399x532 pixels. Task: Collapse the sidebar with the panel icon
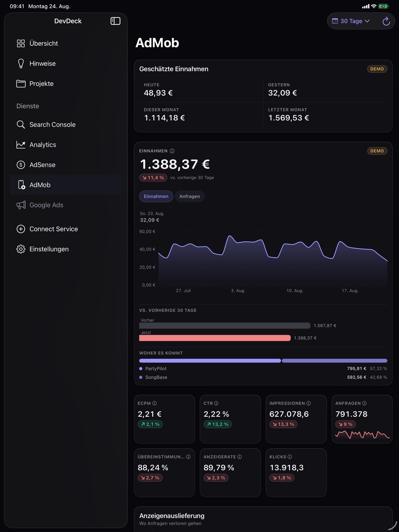point(115,21)
